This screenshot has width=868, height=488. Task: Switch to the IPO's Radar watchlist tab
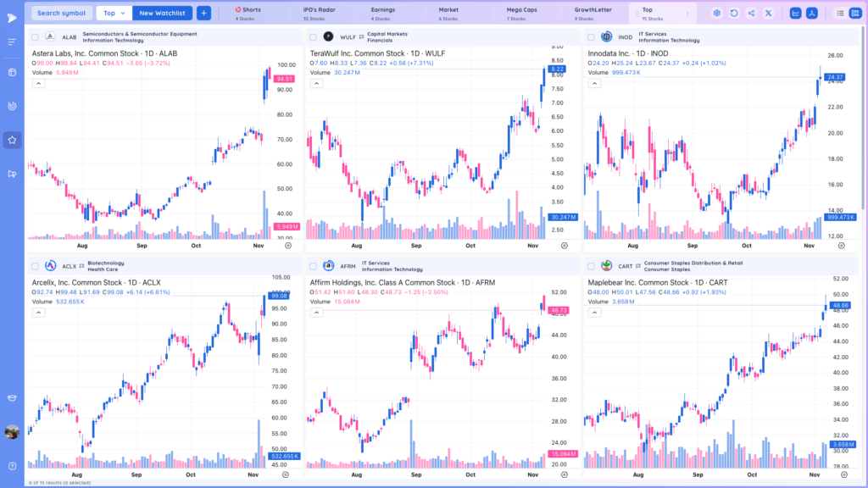click(319, 14)
